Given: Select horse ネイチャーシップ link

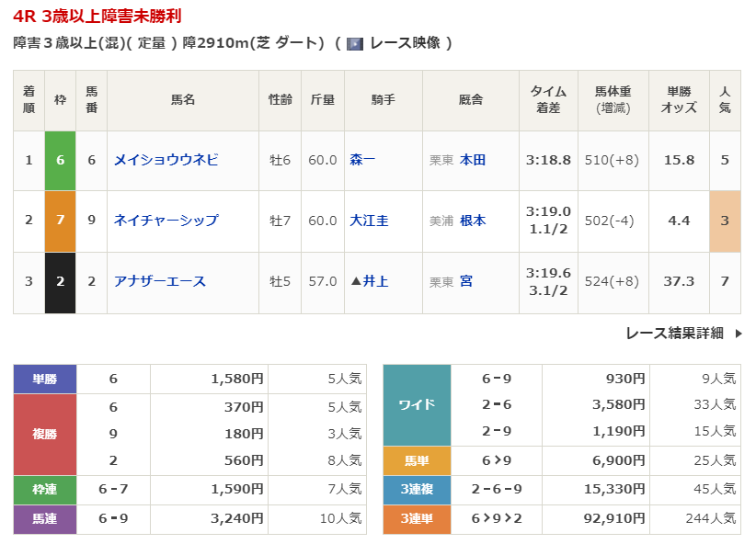Looking at the screenshot, I should tap(166, 221).
